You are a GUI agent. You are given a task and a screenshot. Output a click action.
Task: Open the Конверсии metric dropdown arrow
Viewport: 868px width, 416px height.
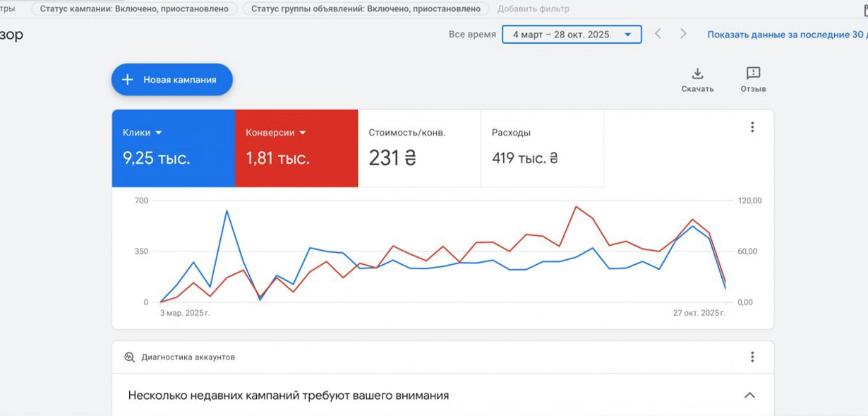coord(303,133)
